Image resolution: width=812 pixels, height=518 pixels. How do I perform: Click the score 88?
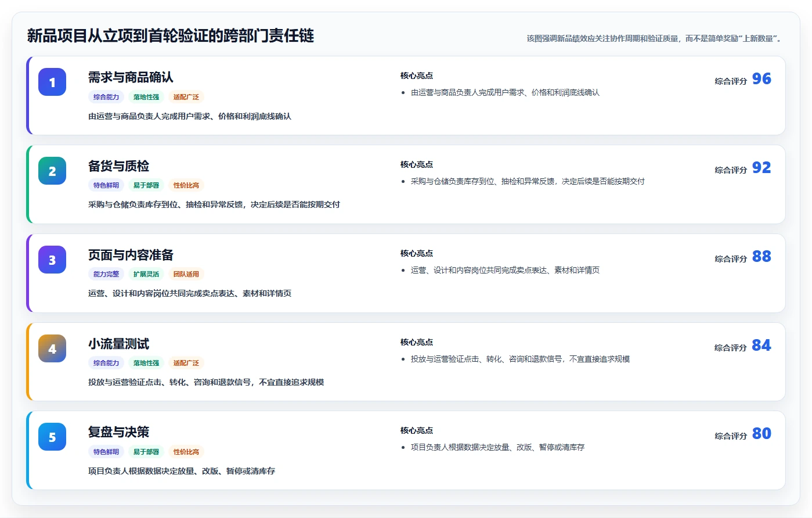762,256
